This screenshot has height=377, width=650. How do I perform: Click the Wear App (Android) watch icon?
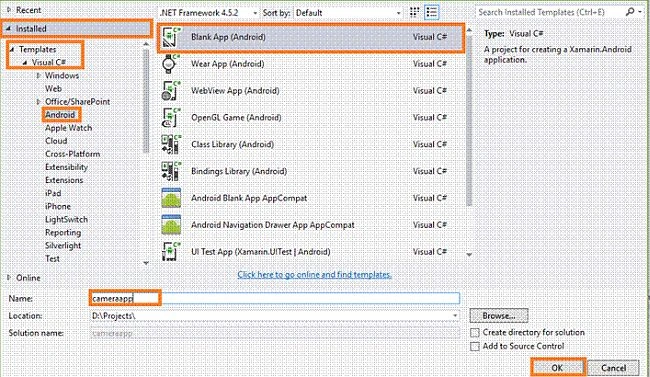tap(171, 64)
